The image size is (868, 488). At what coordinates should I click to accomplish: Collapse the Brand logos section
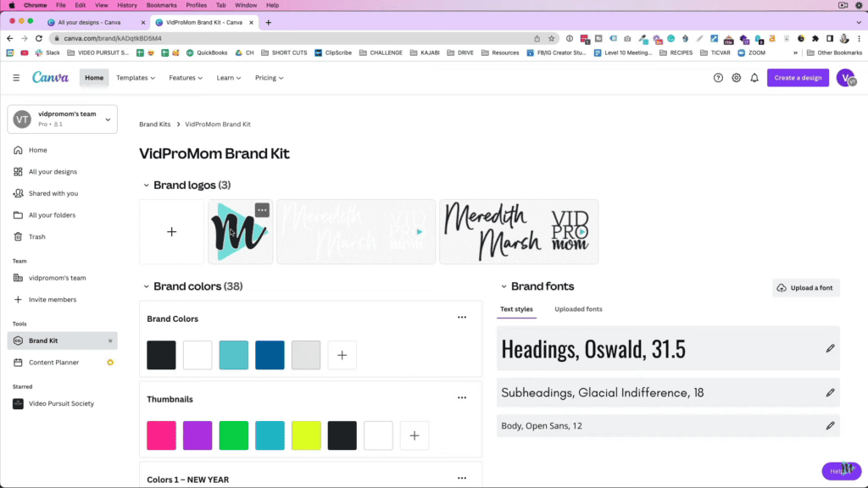[x=146, y=186]
